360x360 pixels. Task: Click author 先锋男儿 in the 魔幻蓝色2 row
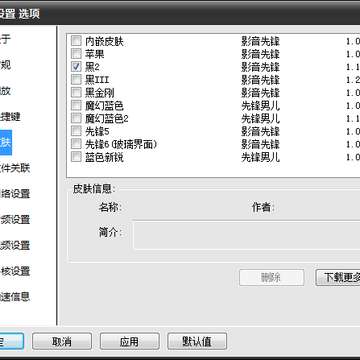(260, 119)
